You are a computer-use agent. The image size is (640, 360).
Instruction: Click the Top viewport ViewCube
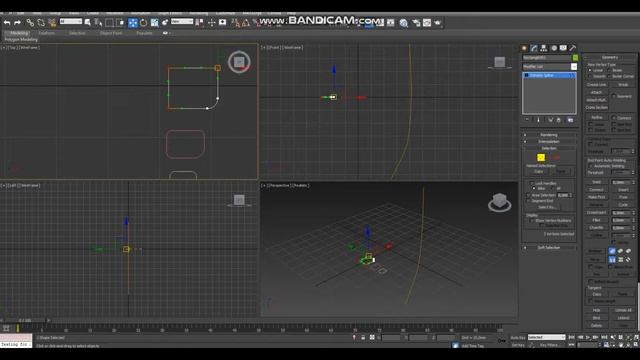tap(239, 62)
